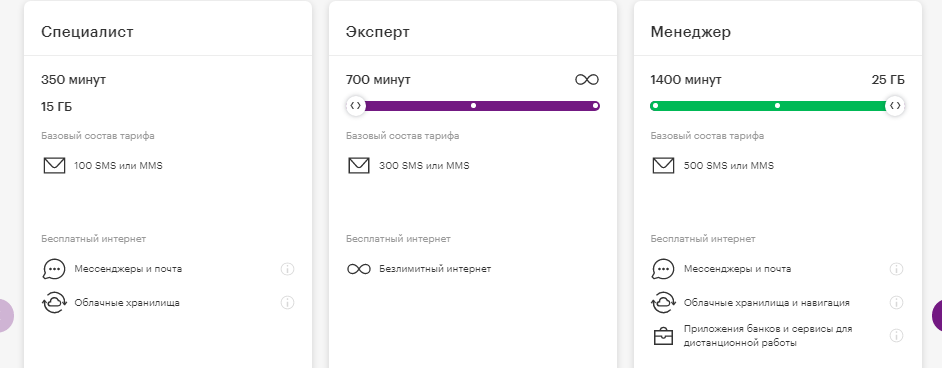Open info for Облачные хранилища и навигация

pyautogui.click(x=896, y=303)
